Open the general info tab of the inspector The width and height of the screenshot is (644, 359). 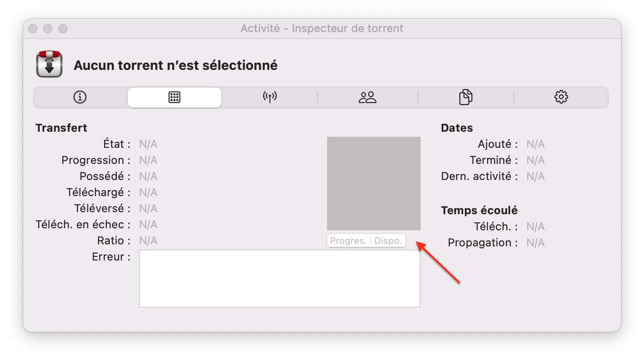tap(79, 97)
